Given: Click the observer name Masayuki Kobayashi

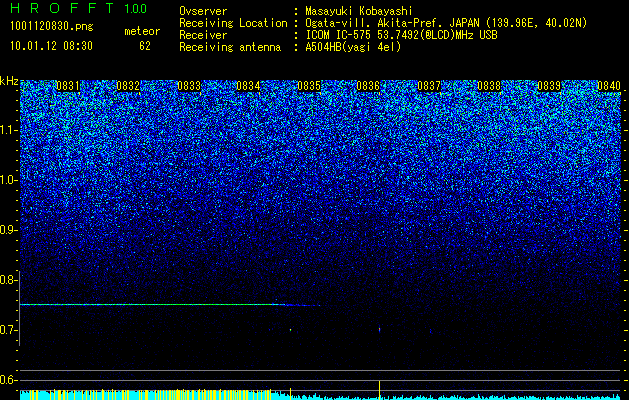Looking at the screenshot, I should tap(359, 12).
